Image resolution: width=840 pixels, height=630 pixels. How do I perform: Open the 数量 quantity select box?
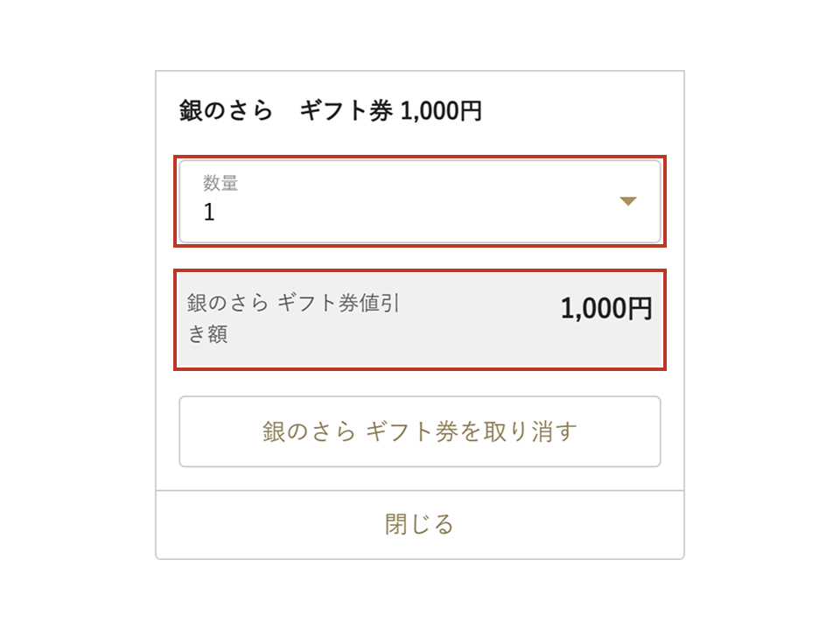pyautogui.click(x=420, y=201)
